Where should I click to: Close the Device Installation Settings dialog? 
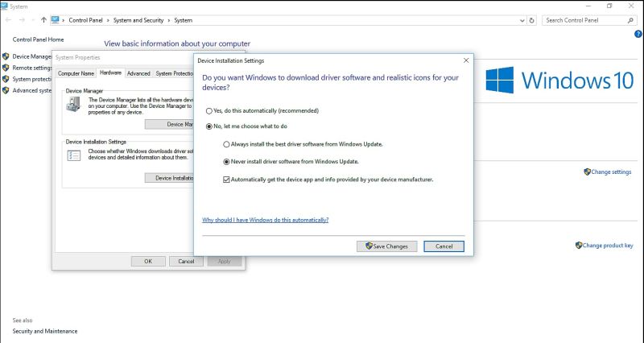(x=466, y=60)
